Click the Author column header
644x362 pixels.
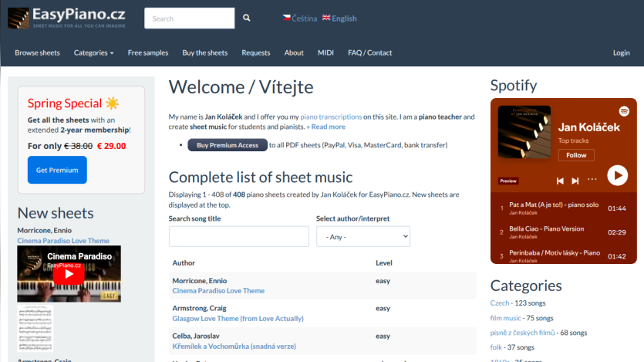(x=184, y=262)
